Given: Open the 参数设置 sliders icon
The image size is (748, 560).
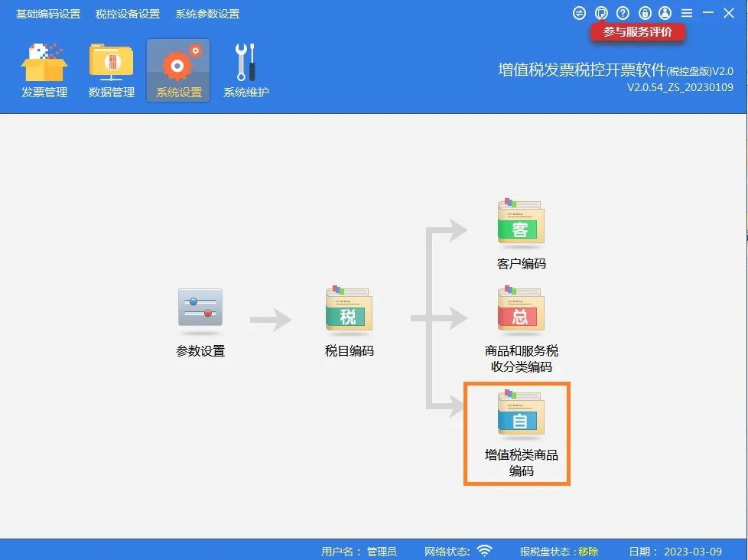Looking at the screenshot, I should (200, 308).
